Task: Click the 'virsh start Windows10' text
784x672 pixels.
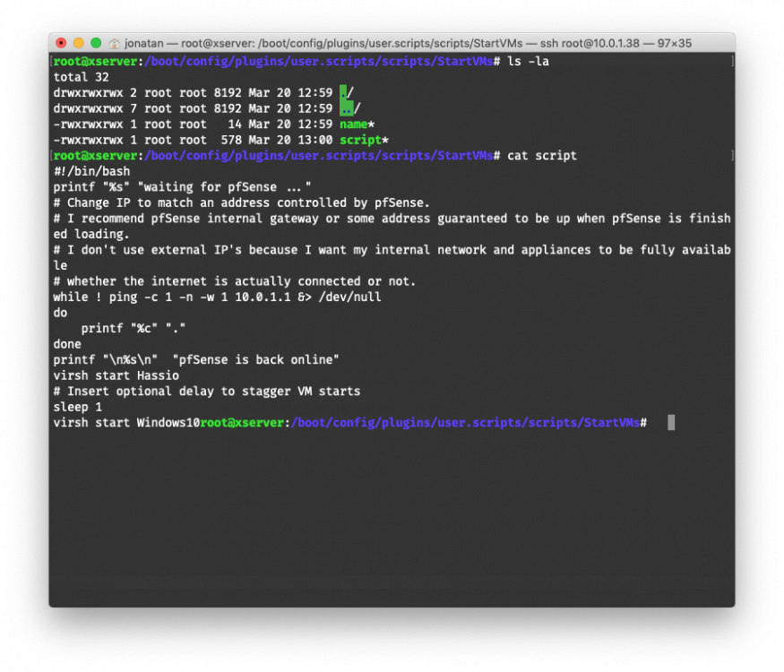Action: click(x=126, y=423)
